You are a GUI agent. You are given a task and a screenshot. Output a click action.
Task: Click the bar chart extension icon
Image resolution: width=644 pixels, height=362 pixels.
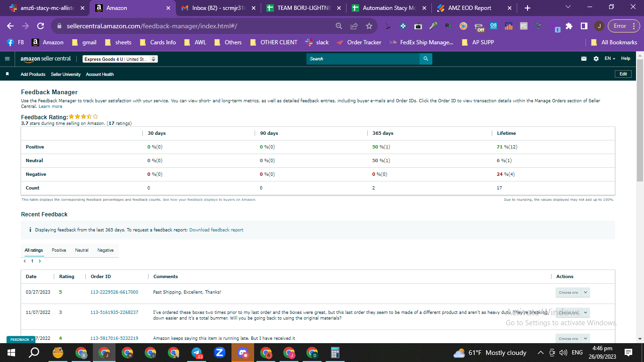coord(509,26)
